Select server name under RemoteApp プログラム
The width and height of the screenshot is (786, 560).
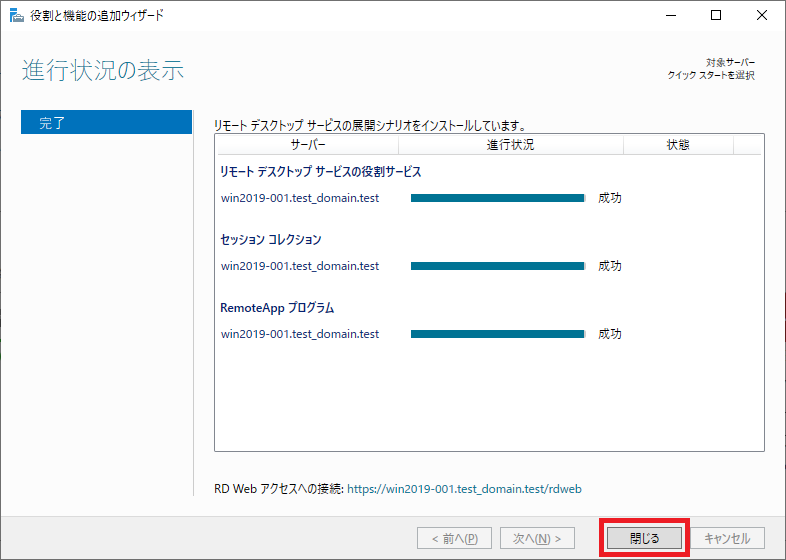300,334
